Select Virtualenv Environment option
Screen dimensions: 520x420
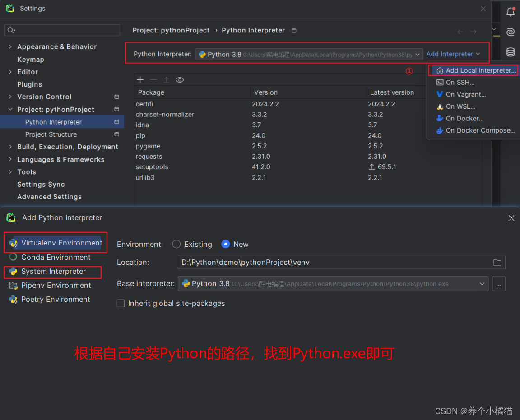(56, 243)
